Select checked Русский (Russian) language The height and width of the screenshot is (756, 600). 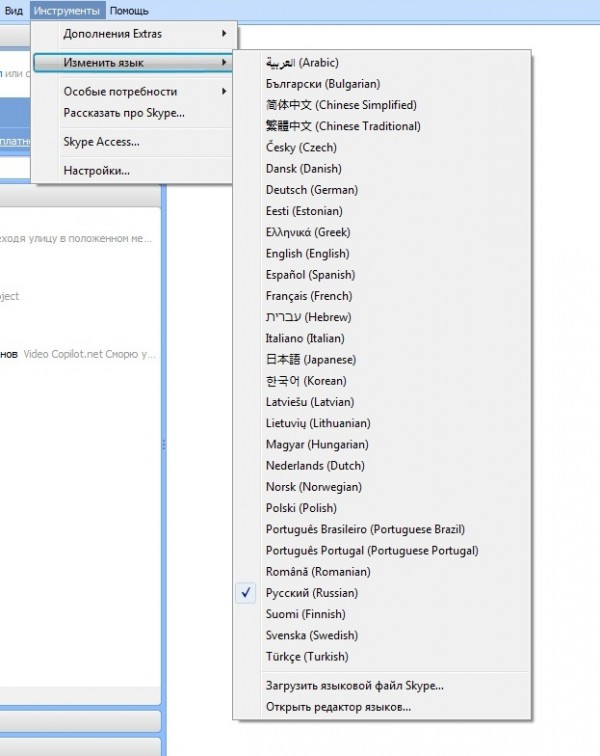tap(382, 593)
